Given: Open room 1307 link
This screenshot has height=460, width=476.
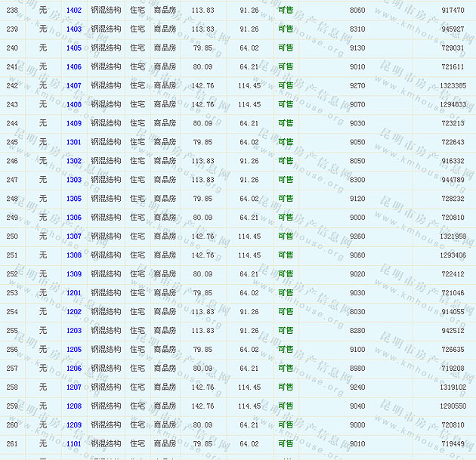Looking at the screenshot, I should coord(73,237).
